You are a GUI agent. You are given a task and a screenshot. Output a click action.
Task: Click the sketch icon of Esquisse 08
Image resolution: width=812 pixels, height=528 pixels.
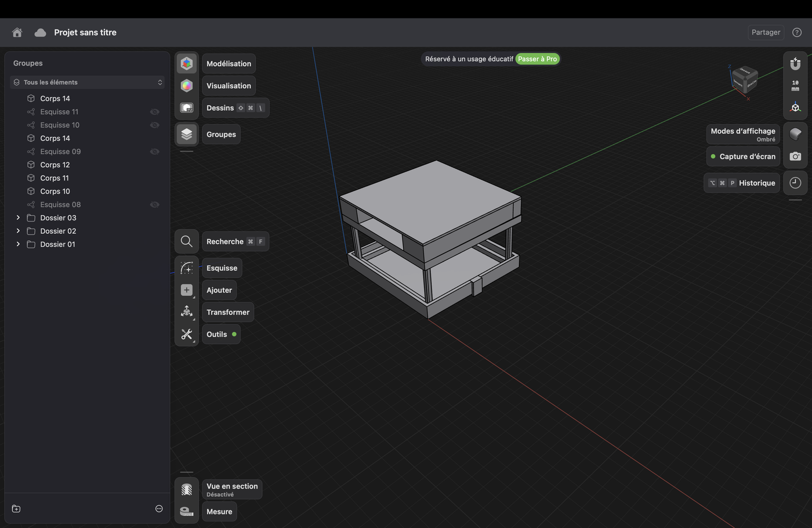tap(31, 205)
